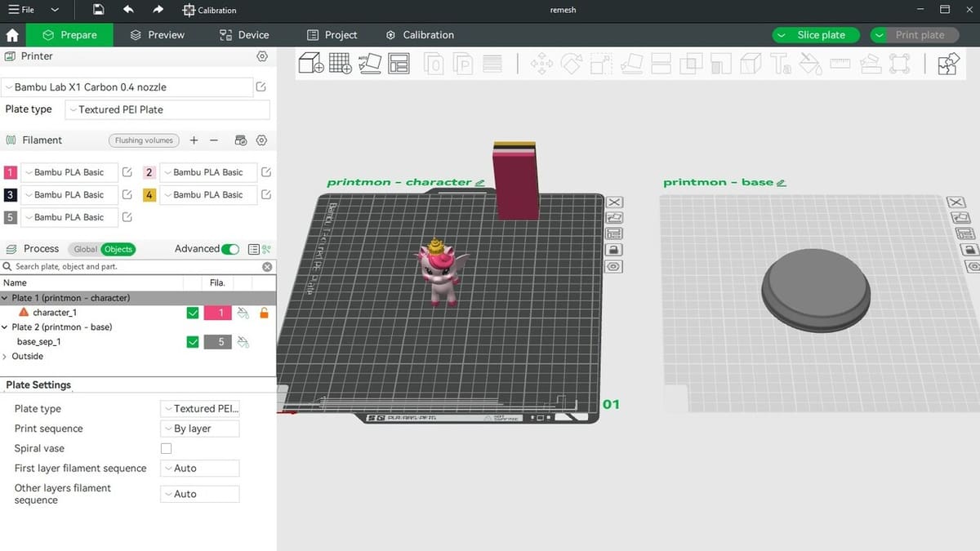Open the Assembly view puzzle icon

point(948,64)
